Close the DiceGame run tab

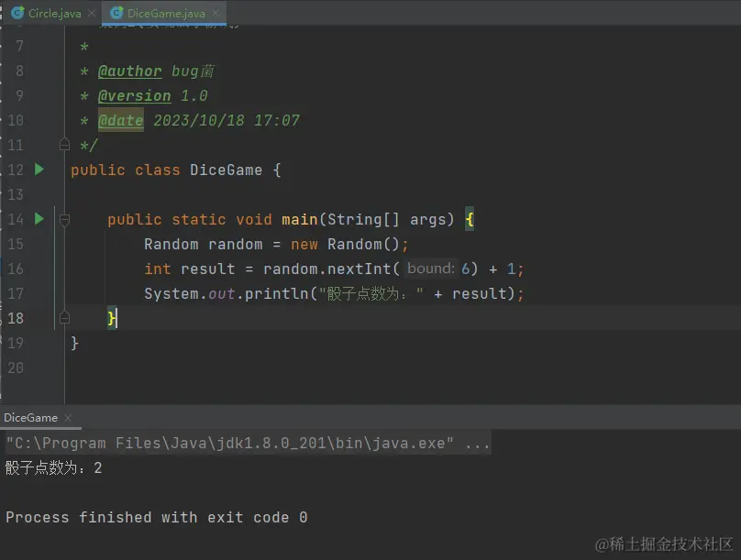[68, 418]
